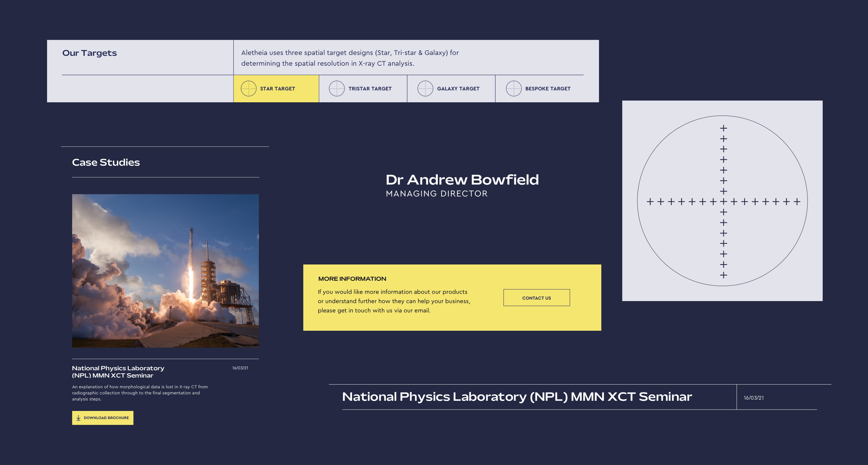Switch to the Tristar Target tab
This screenshot has height=465, width=868.
click(x=363, y=89)
